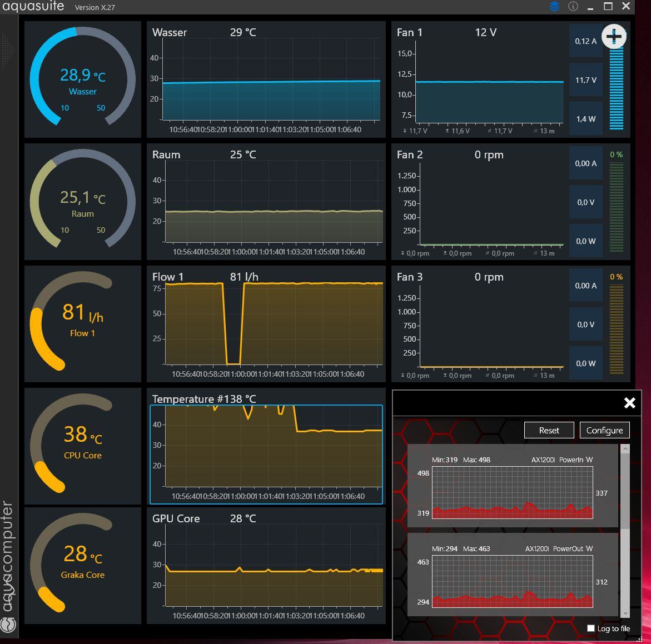This screenshot has width=651, height=644.
Task: Click the AX1200i PowerIn graph
Action: pos(513,492)
